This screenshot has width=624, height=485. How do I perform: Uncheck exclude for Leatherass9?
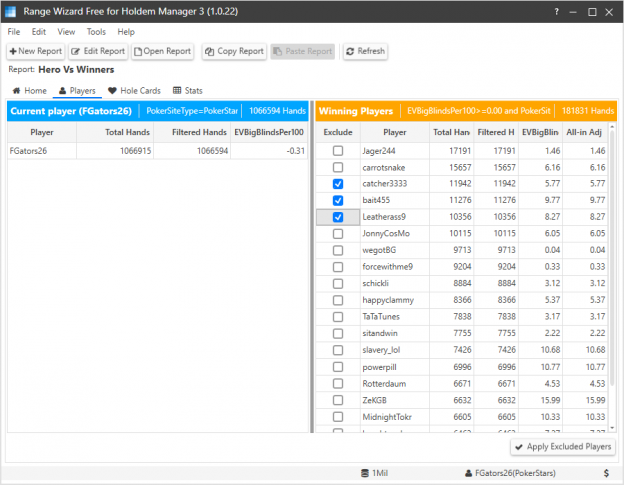(338, 217)
